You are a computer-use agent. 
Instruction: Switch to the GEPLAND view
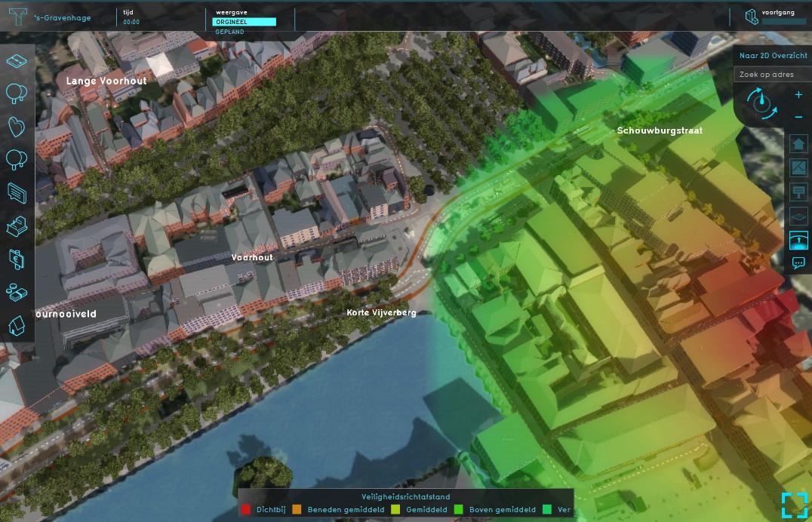[229, 32]
